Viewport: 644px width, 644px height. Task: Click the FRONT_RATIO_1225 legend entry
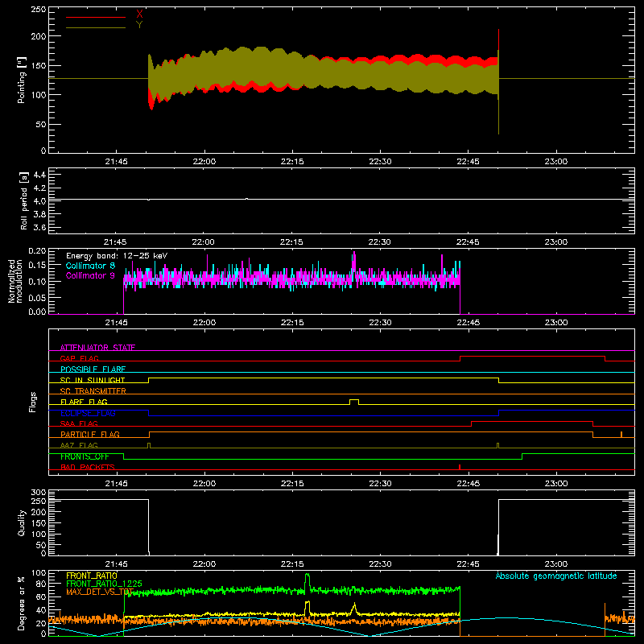coord(104,584)
